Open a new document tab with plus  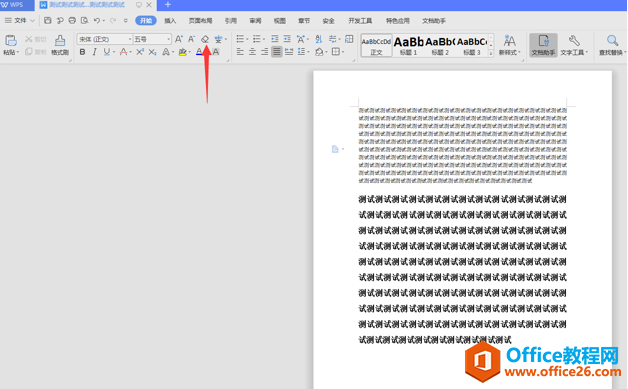[x=168, y=5]
